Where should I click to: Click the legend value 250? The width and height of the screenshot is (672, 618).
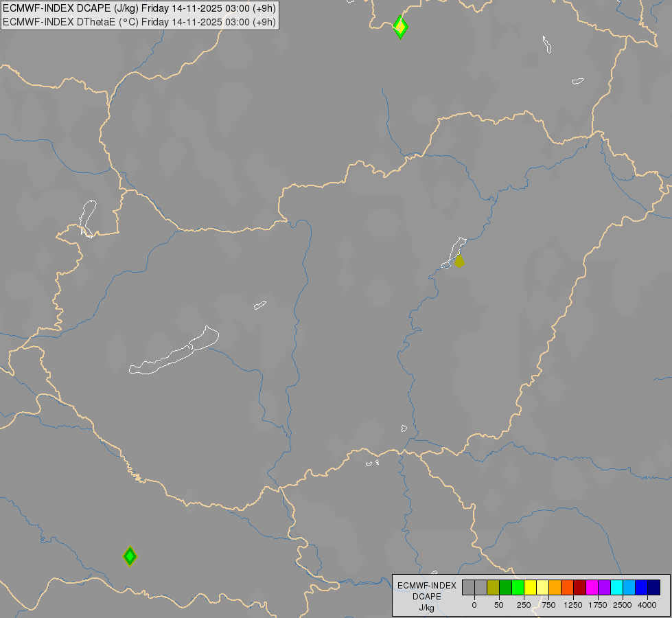[x=524, y=605]
